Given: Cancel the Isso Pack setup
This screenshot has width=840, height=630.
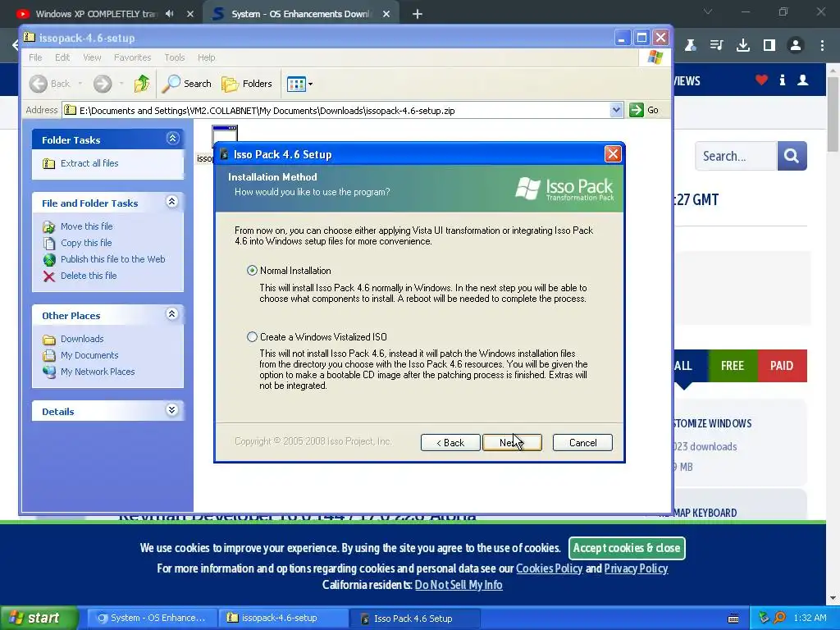Looking at the screenshot, I should click(x=582, y=442).
